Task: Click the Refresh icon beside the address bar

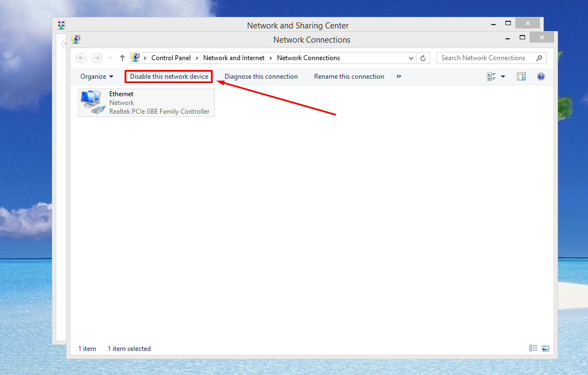Action: 423,57
